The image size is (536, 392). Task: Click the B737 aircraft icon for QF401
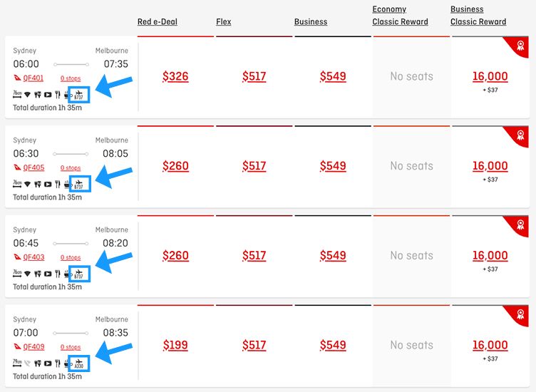tap(78, 95)
